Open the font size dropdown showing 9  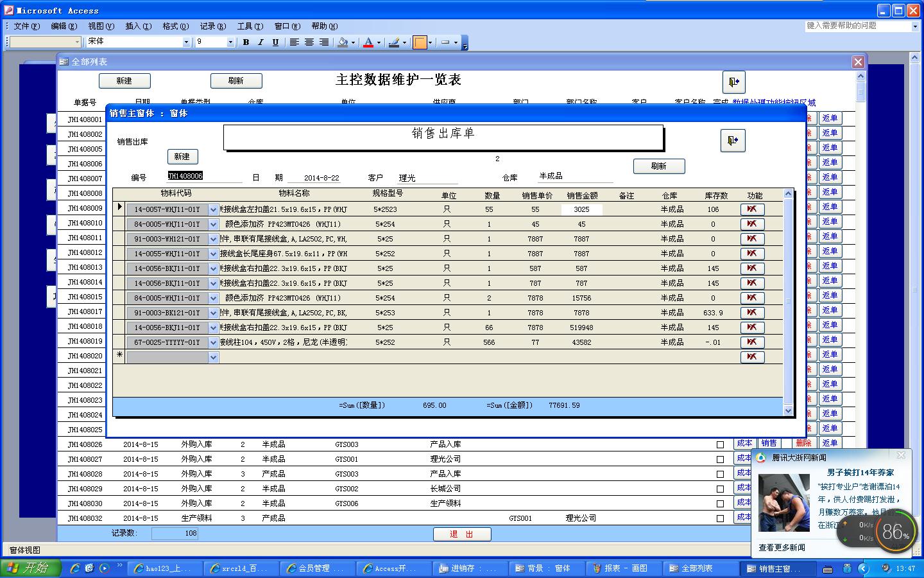[x=230, y=42]
